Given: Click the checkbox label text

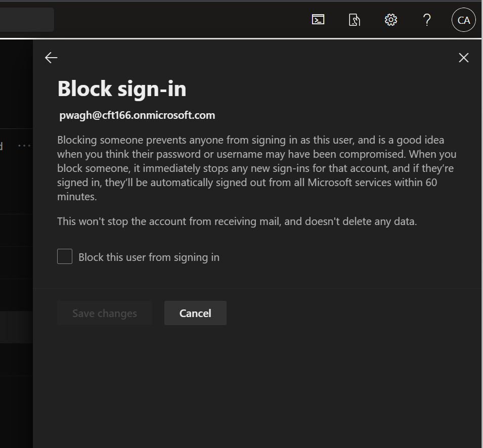Looking at the screenshot, I should point(148,257).
